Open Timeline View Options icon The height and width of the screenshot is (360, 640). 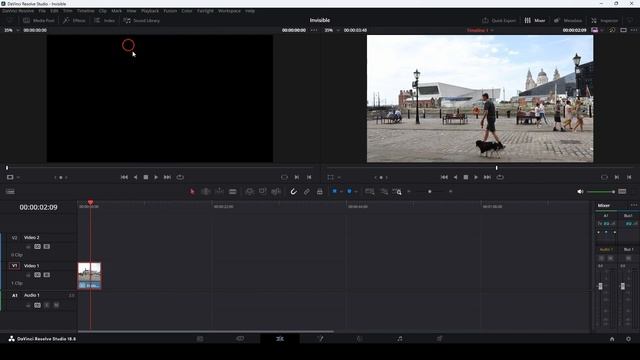pyautogui.click(x=10, y=191)
